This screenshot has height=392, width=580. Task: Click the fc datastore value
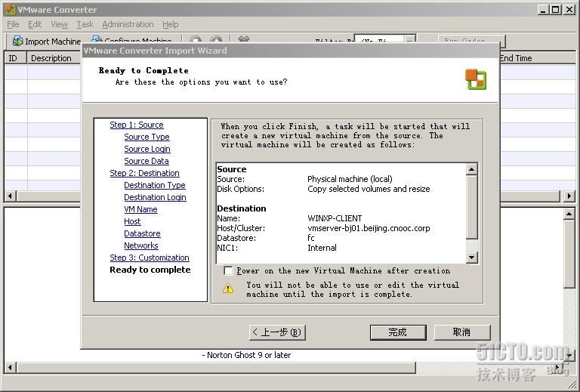(x=310, y=238)
